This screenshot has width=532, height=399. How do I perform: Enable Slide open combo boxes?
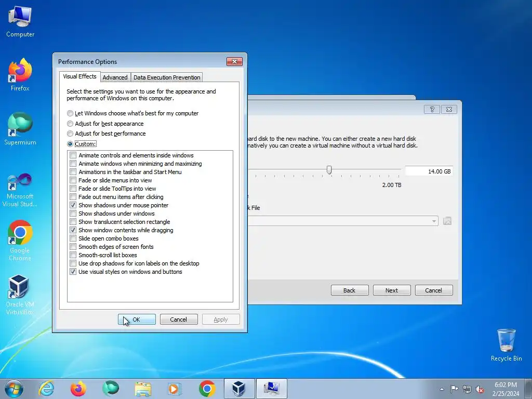[73, 238]
